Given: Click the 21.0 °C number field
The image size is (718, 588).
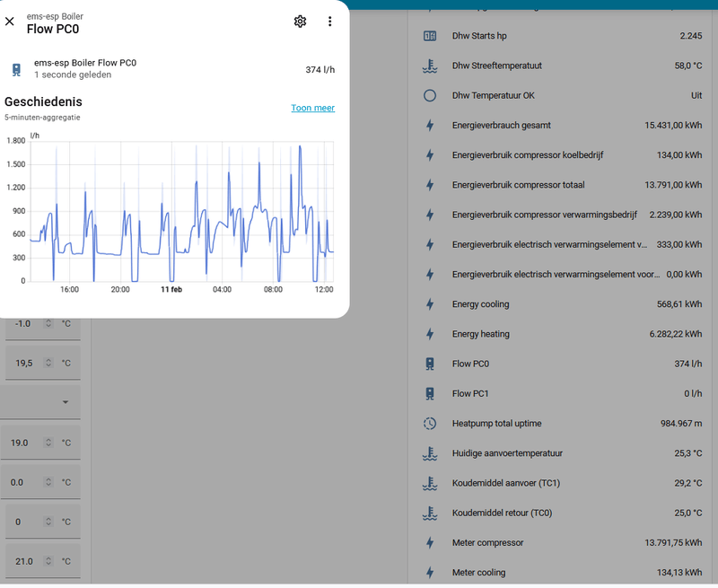Looking at the screenshot, I should click(x=42, y=561).
